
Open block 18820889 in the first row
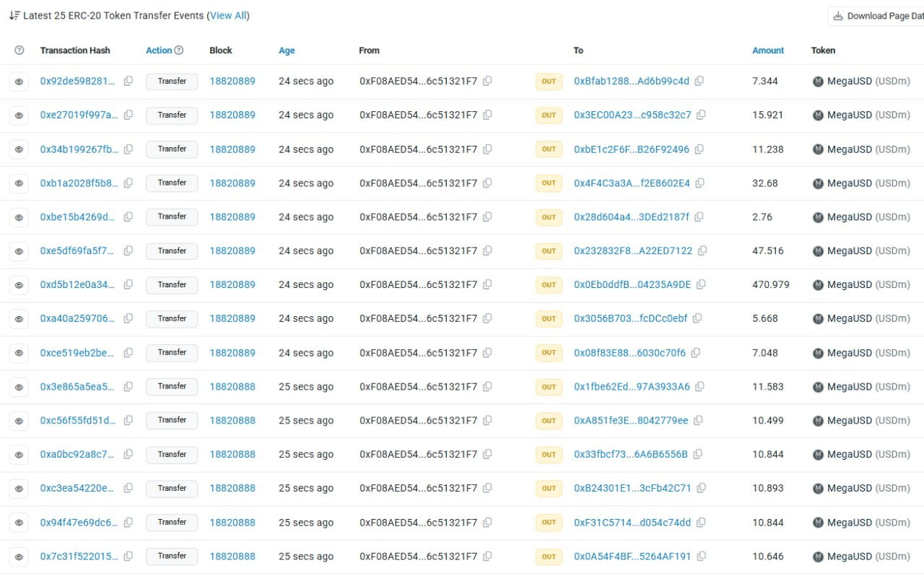tap(232, 82)
